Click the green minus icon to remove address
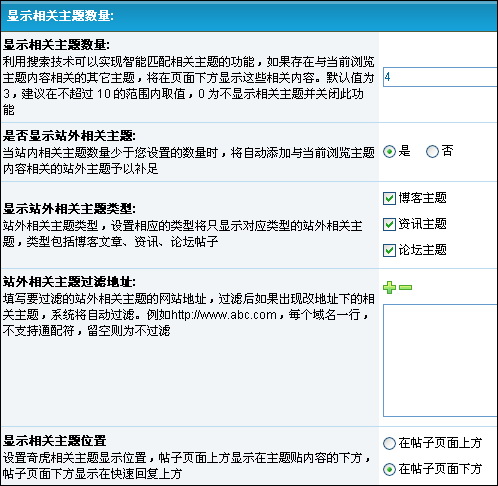Image resolution: width=498 pixels, height=486 pixels. tap(405, 287)
